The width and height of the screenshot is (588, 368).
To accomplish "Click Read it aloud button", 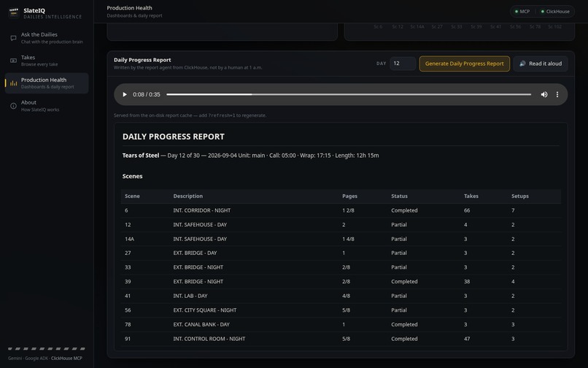I will pos(541,64).
